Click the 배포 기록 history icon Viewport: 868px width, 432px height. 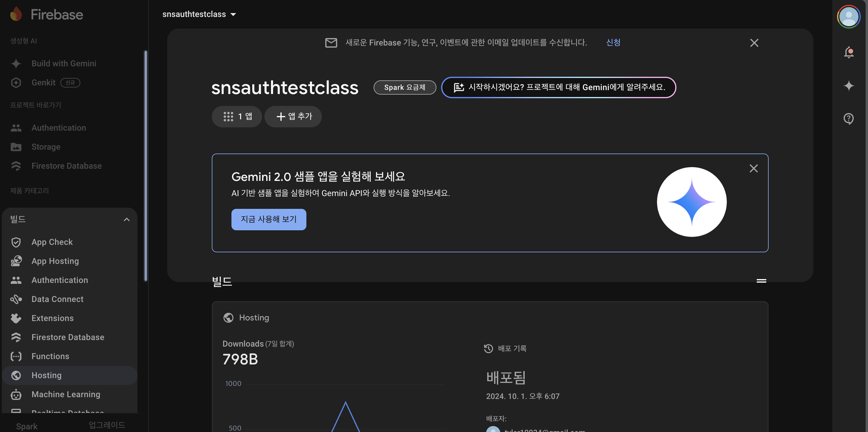point(488,348)
